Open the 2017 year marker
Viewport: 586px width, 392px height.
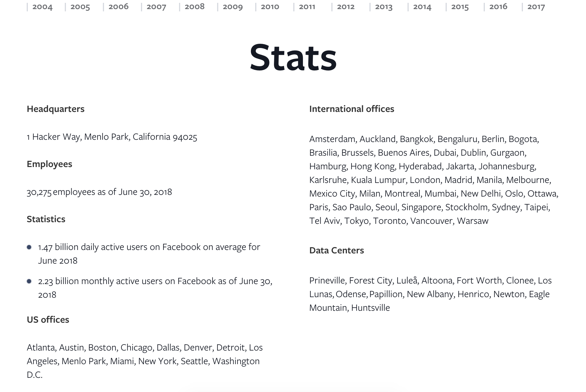(536, 7)
